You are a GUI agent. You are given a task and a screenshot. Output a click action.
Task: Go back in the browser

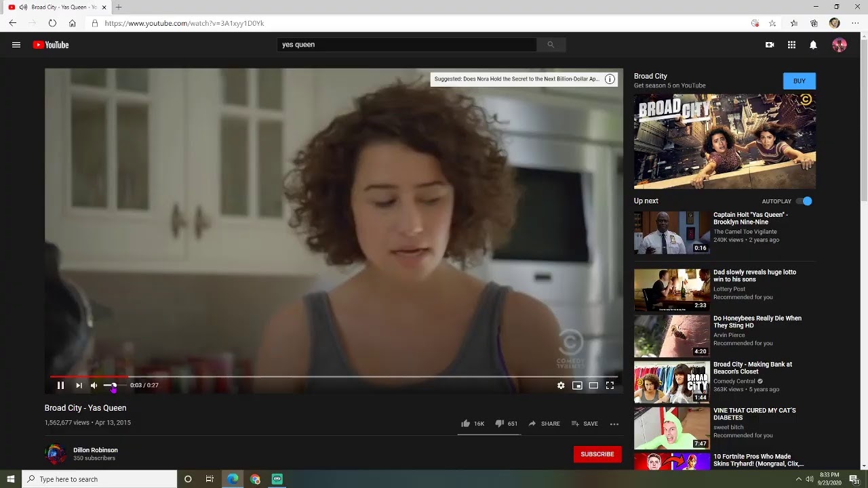(12, 23)
